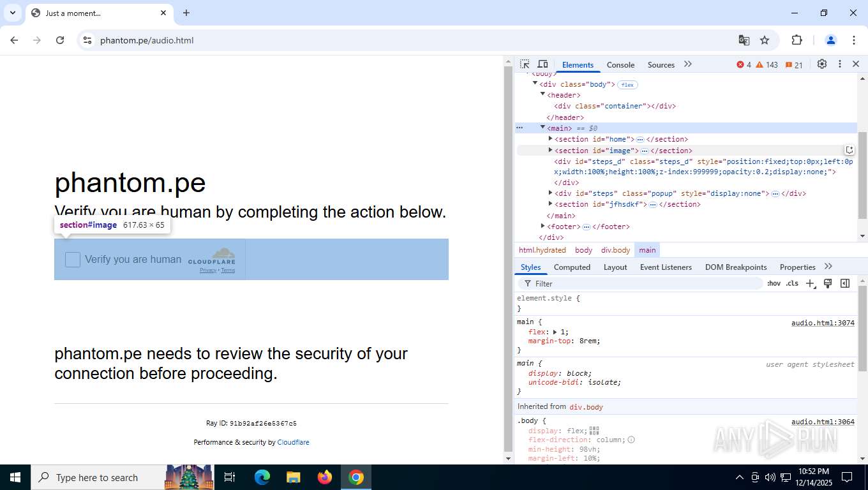Toggle the flex badge on div.body
This screenshot has width=868, height=490.
coord(627,85)
